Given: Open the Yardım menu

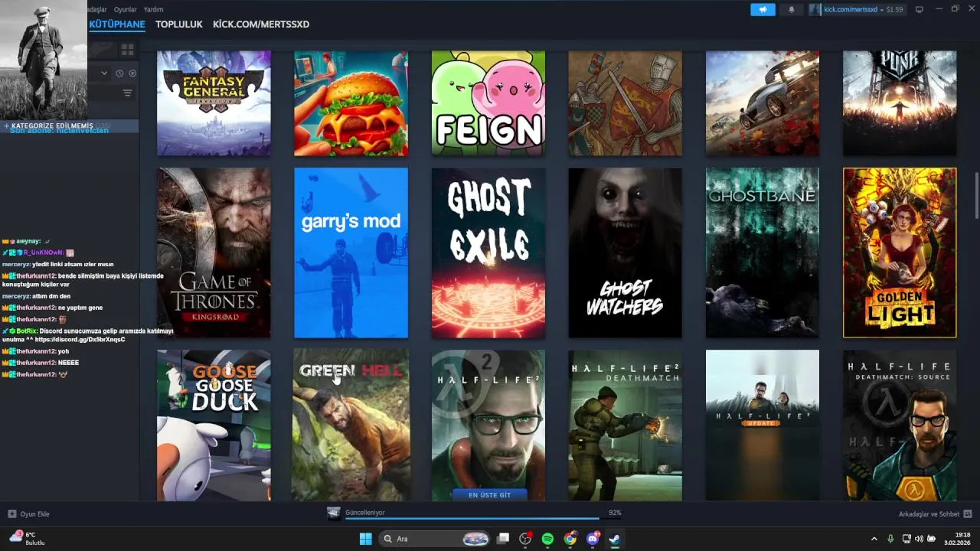Looking at the screenshot, I should point(154,9).
